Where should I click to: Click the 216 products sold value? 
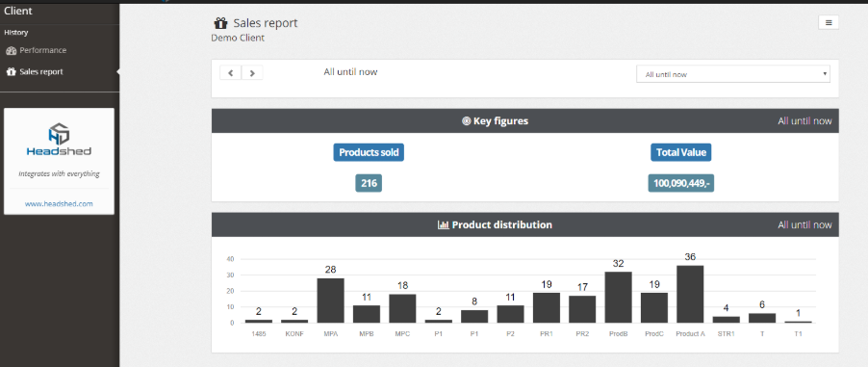coord(369,183)
